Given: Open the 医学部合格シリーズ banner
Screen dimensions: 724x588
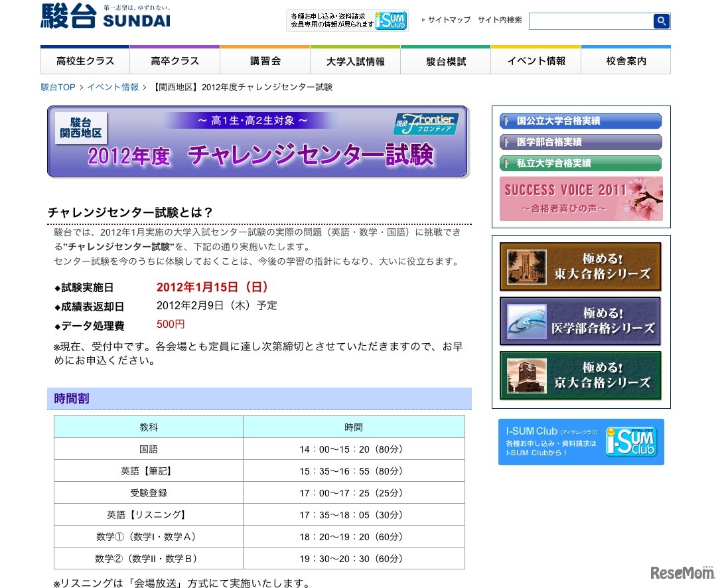Looking at the screenshot, I should coord(581,321).
